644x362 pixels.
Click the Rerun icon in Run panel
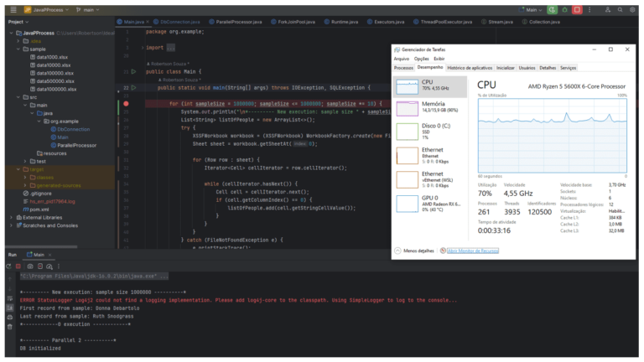(8, 265)
